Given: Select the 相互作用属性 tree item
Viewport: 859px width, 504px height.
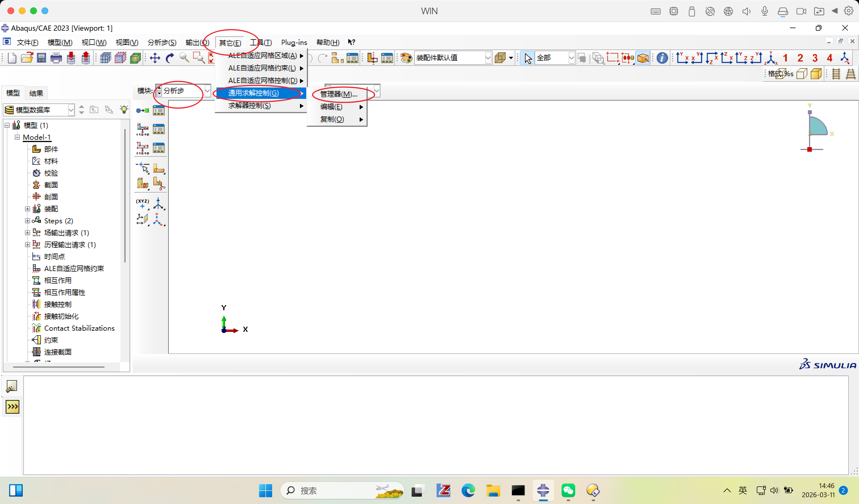Looking at the screenshot, I should [x=65, y=292].
